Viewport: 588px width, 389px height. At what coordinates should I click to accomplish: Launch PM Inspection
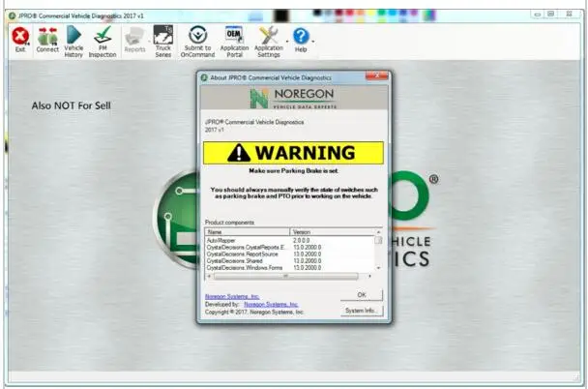click(103, 42)
